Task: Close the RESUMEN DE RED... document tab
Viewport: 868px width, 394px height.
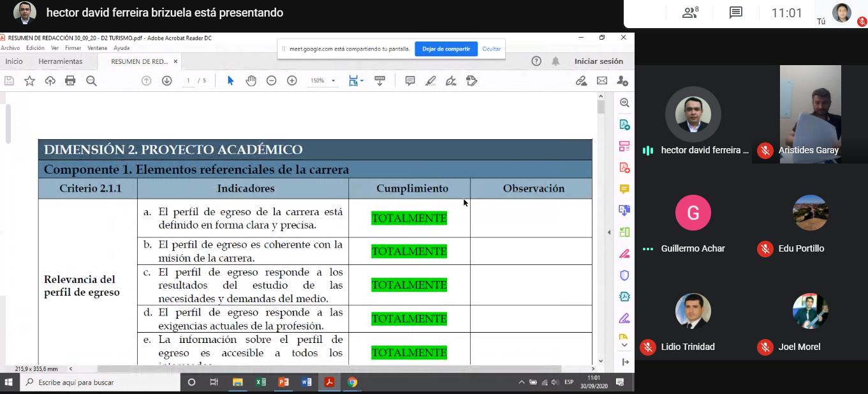Action: pyautogui.click(x=175, y=61)
